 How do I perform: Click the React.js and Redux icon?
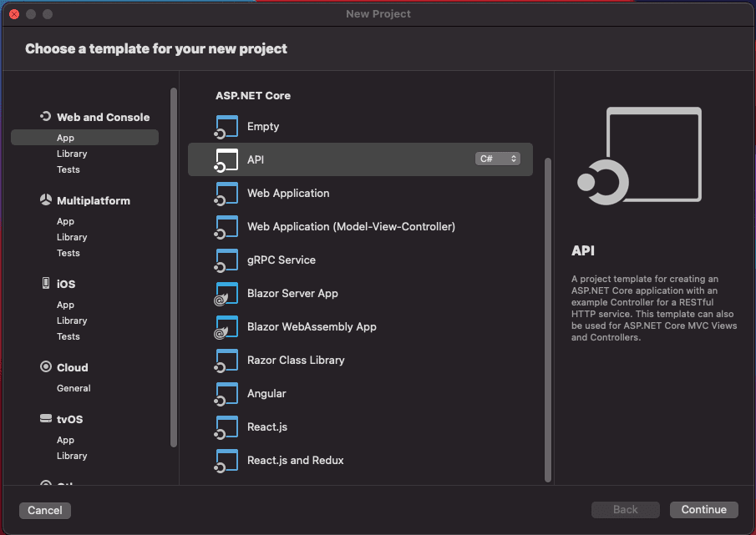point(226,460)
